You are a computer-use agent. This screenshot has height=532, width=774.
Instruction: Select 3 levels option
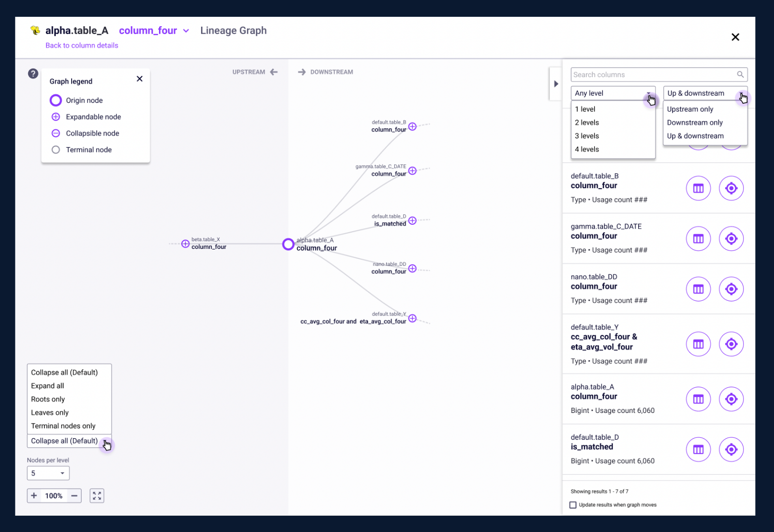point(613,136)
